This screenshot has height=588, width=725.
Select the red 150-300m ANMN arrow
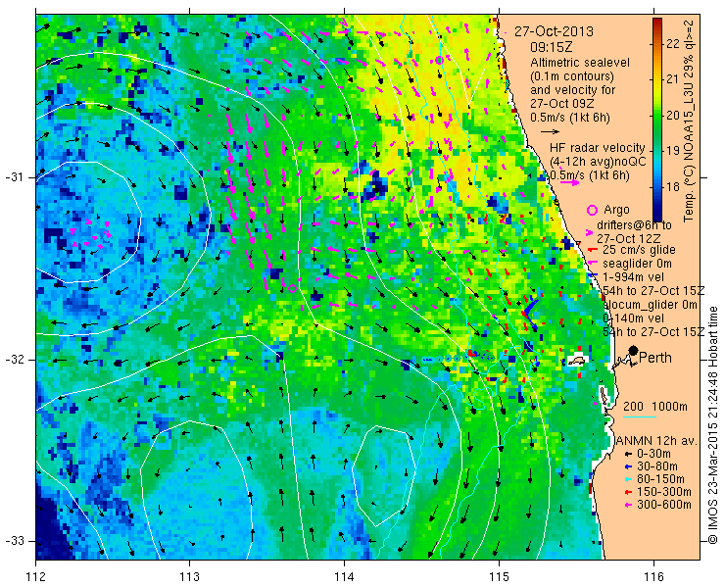628,492
